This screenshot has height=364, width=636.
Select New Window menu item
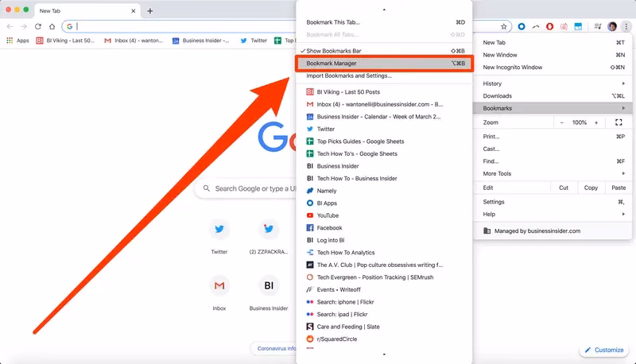(x=553, y=55)
